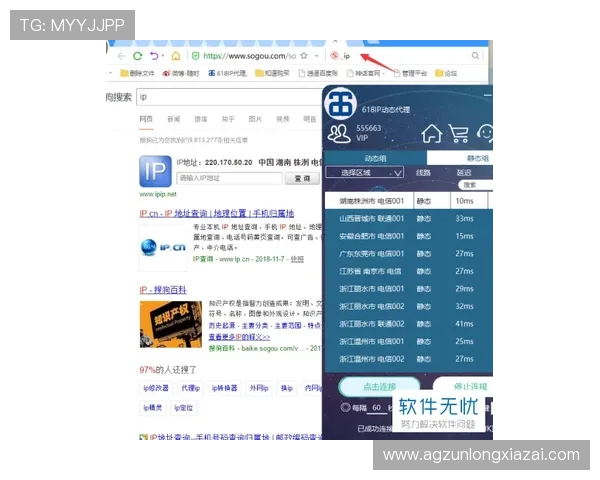Select the 视频 search tab
This screenshot has height=480, width=600.
[283, 119]
